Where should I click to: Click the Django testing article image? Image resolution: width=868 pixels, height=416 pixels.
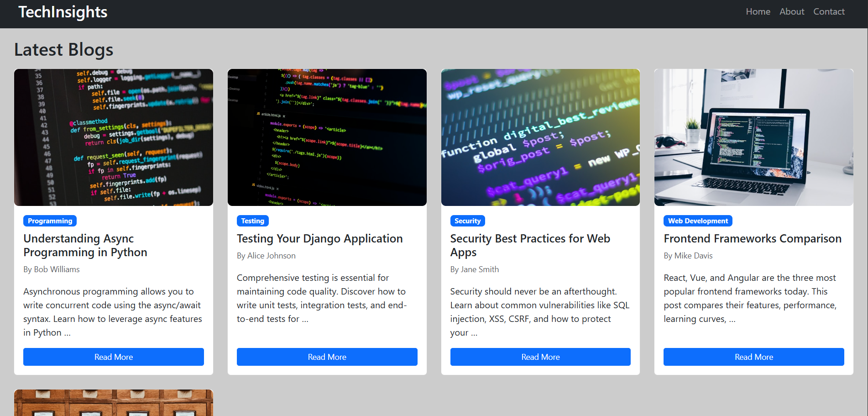[327, 137]
